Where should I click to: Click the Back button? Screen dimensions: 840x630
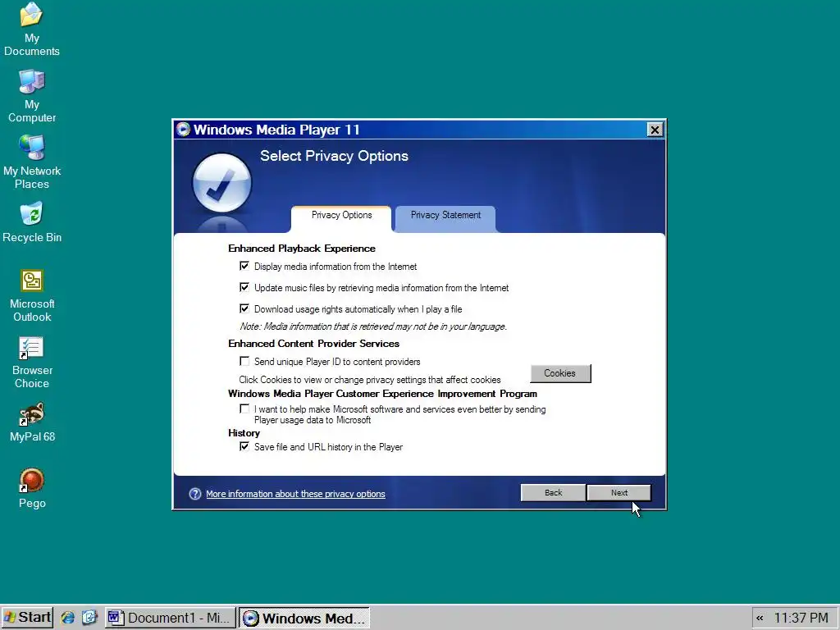pos(553,493)
